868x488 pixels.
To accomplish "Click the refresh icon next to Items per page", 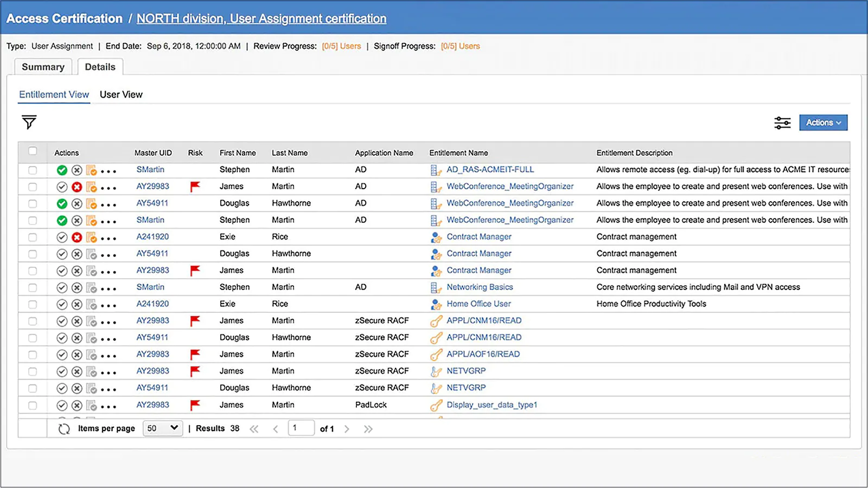I will 63,428.
